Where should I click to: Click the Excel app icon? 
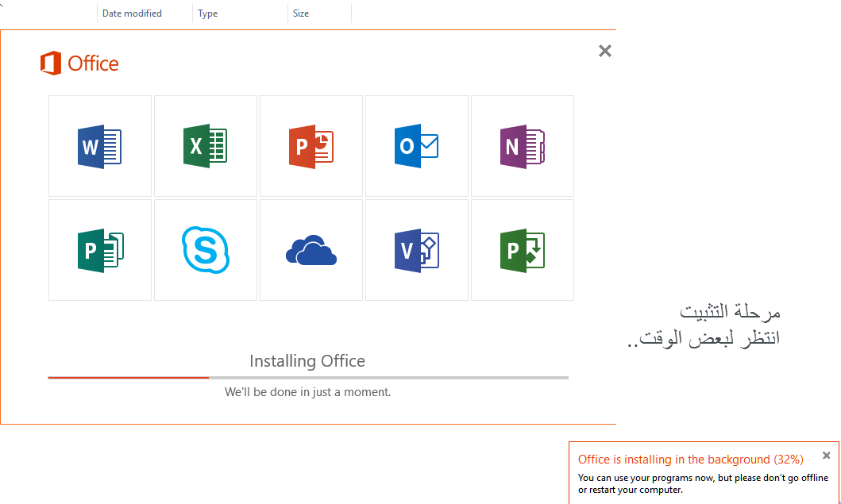coord(206,146)
